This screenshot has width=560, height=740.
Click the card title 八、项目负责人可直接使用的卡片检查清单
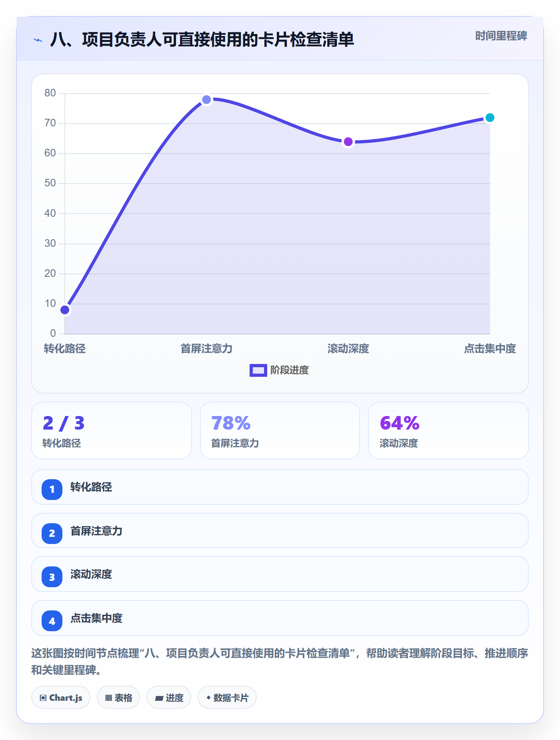click(x=202, y=40)
